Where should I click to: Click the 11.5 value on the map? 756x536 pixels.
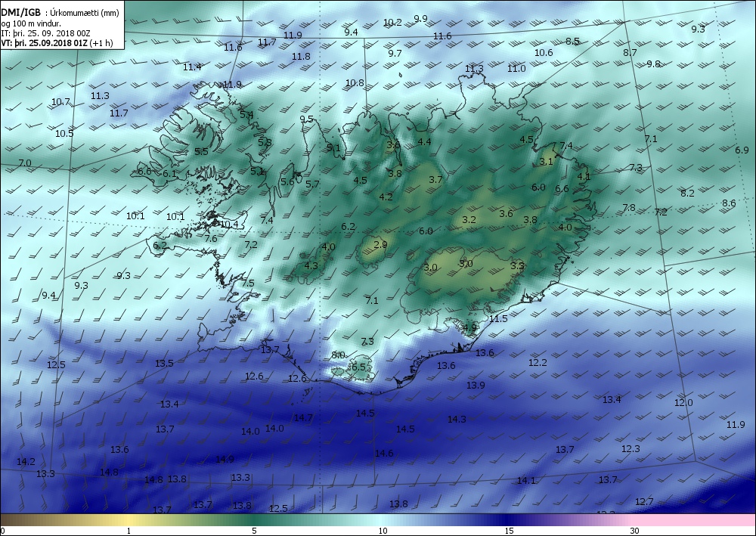498,318
